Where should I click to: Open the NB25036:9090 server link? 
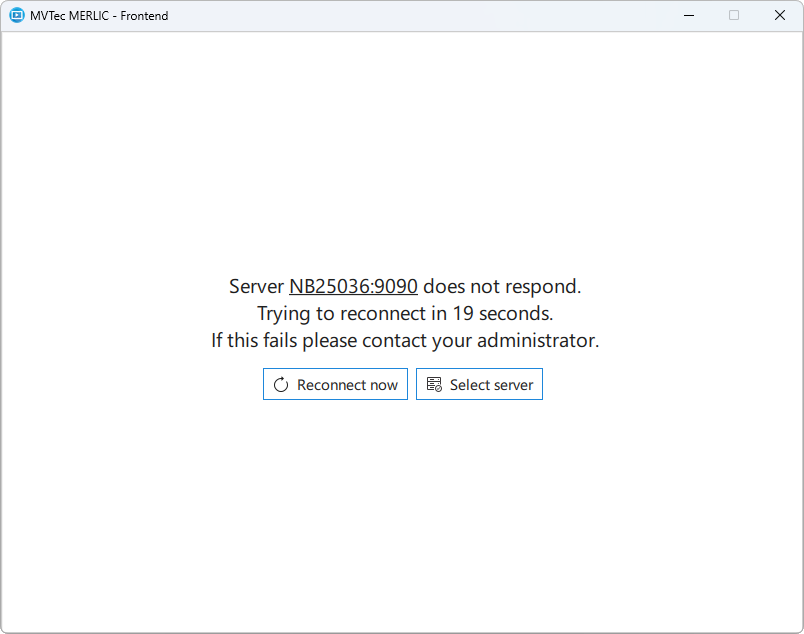(353, 287)
